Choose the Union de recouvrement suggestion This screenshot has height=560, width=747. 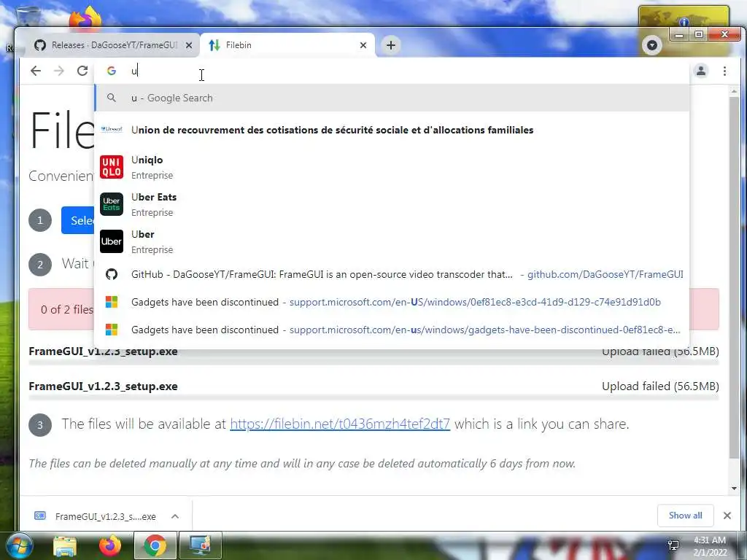(x=392, y=130)
